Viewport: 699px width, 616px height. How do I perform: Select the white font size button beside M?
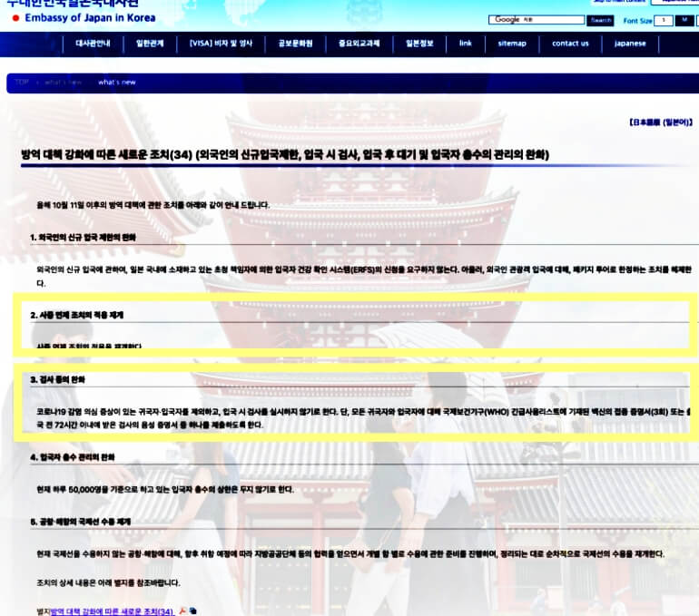point(664,21)
